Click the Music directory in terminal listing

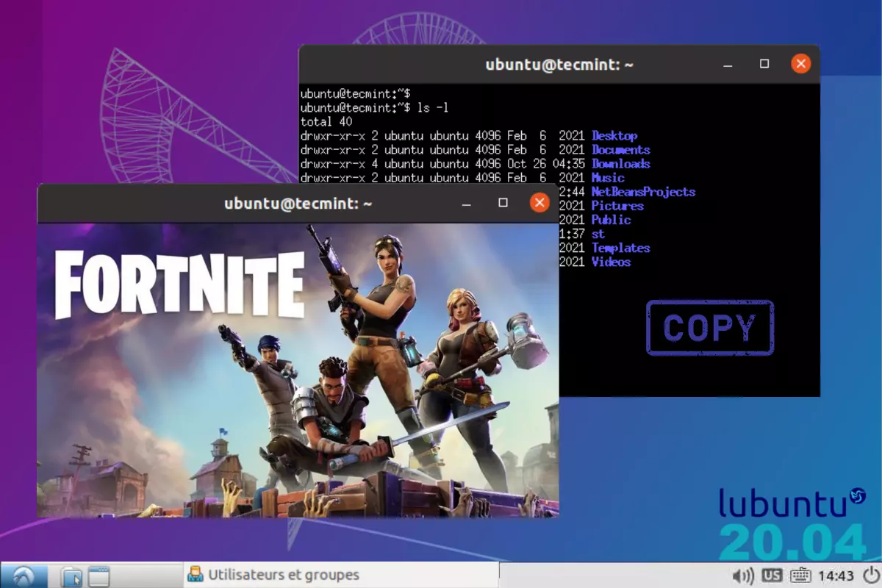(x=608, y=178)
